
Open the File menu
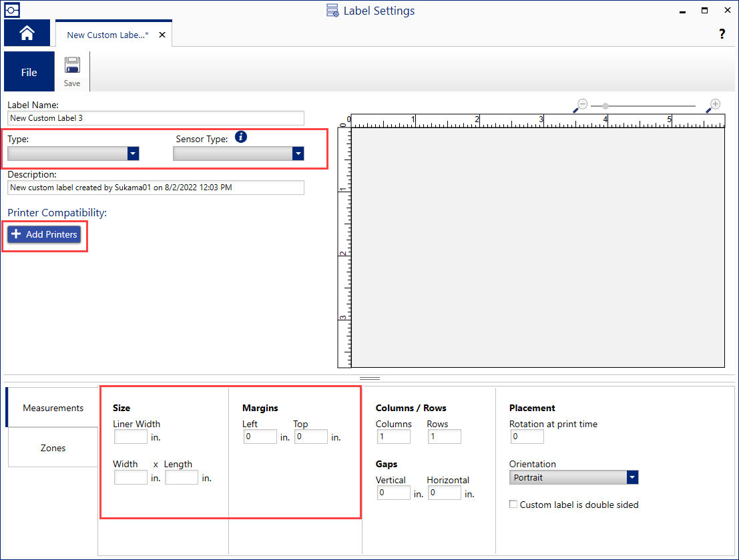[x=29, y=72]
